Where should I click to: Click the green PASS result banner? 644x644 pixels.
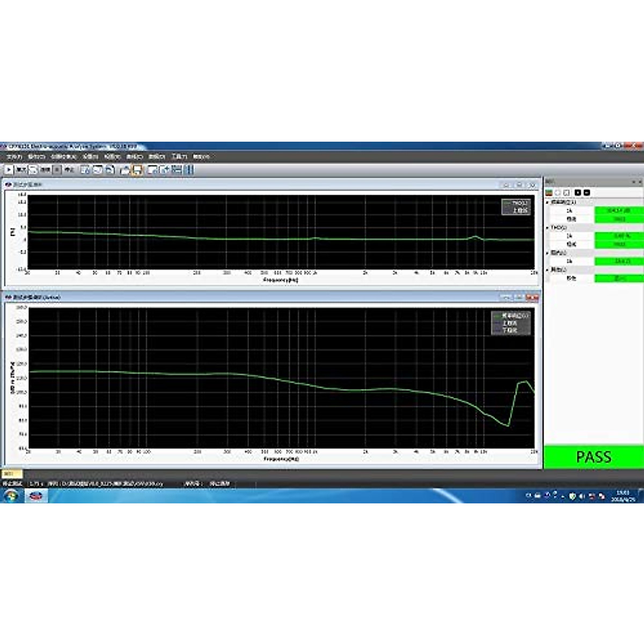coord(593,457)
